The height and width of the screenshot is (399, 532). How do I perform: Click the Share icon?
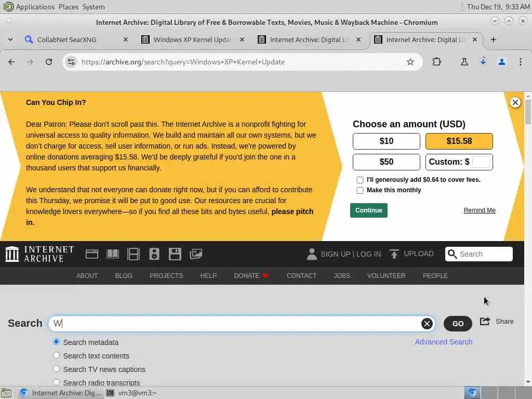coord(485,321)
